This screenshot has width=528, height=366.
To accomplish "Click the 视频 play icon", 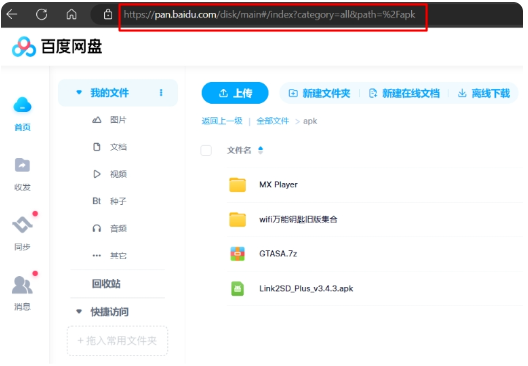I will tap(97, 174).
